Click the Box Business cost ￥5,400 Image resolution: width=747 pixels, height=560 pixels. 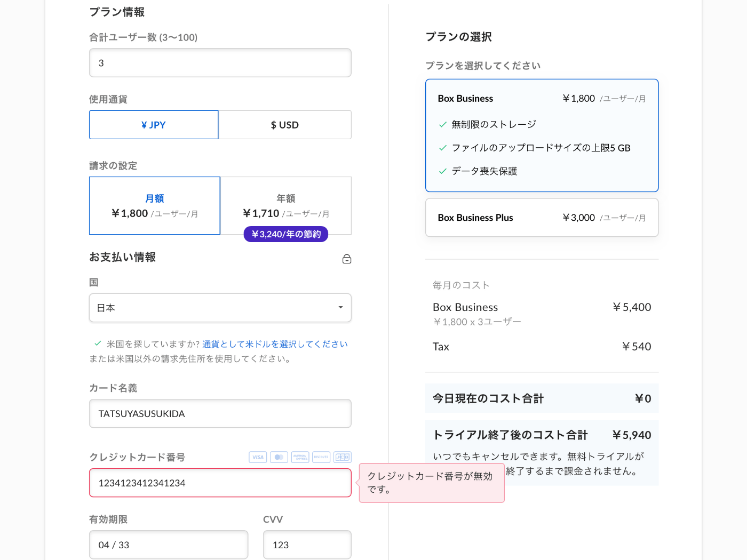coord(632,307)
